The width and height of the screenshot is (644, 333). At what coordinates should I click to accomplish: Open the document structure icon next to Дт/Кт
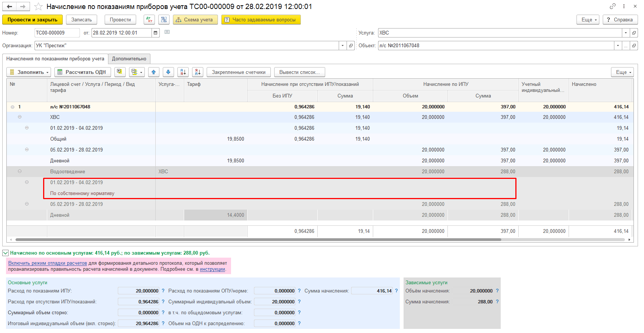coord(164,20)
